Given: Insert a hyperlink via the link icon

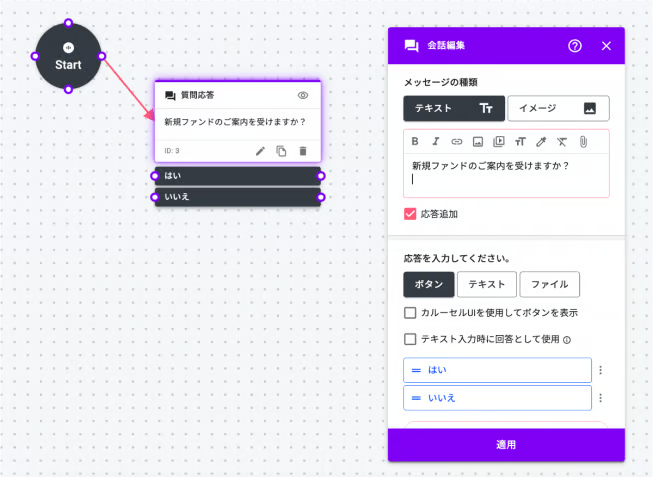Looking at the screenshot, I should click(x=457, y=141).
